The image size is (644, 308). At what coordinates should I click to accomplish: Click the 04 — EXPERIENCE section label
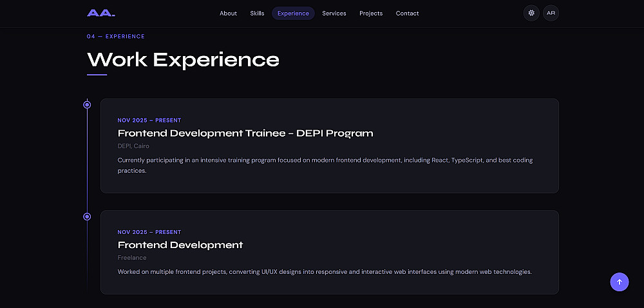pos(116,37)
